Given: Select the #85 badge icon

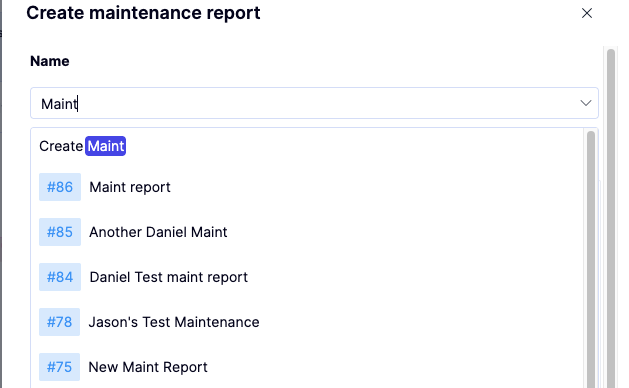Looking at the screenshot, I should coord(60,232).
